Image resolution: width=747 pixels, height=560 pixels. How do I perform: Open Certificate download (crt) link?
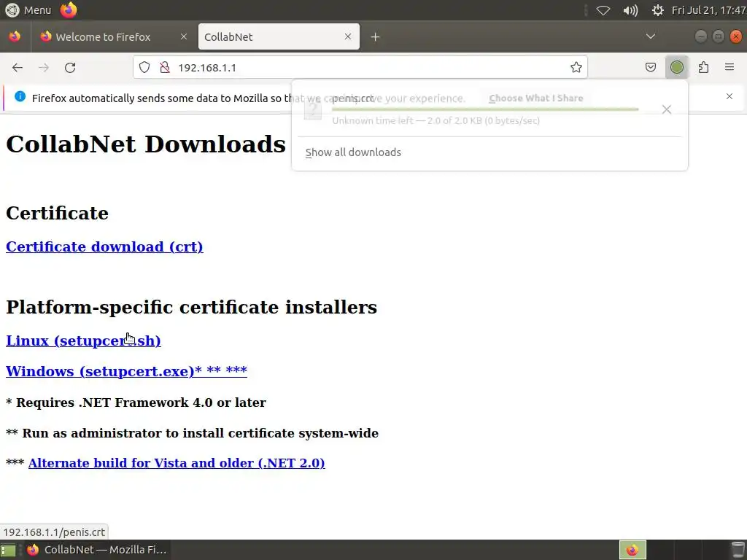104,246
